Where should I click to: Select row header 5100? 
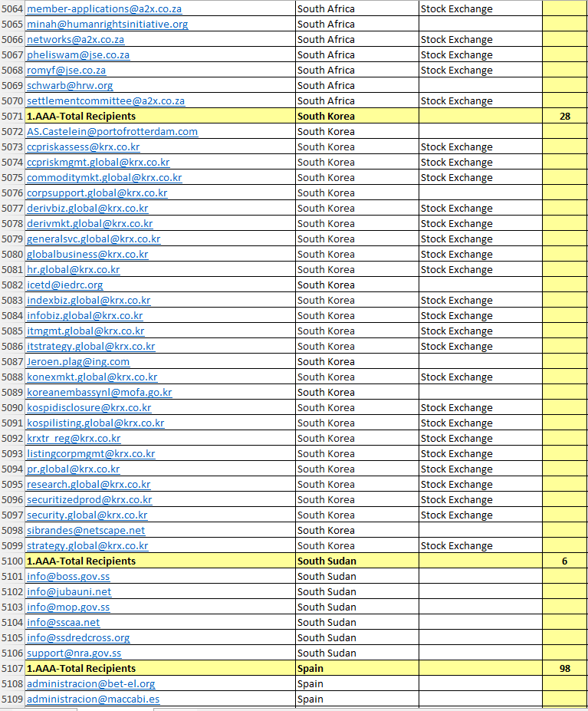click(12, 561)
